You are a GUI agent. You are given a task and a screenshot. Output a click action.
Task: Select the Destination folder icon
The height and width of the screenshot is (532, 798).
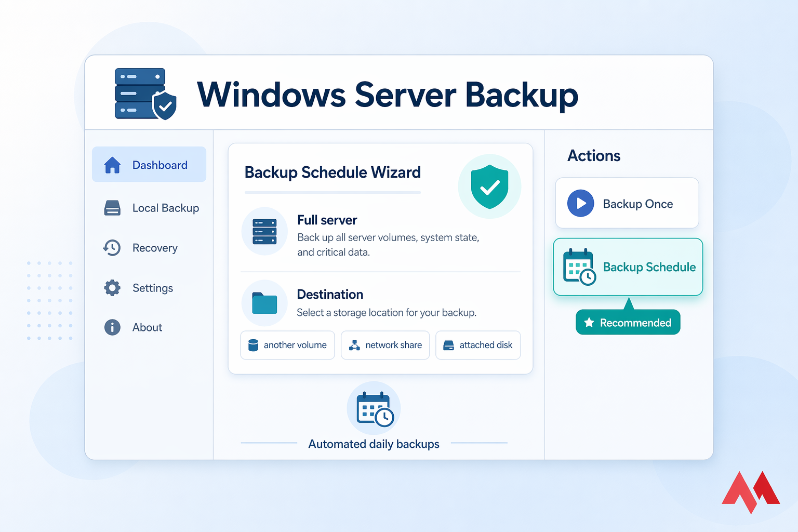(x=264, y=303)
